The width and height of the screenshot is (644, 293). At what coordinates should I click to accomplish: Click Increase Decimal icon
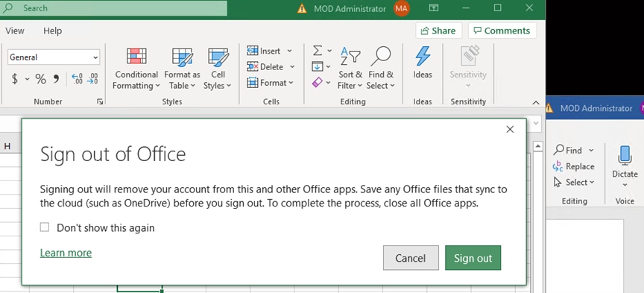point(77,79)
